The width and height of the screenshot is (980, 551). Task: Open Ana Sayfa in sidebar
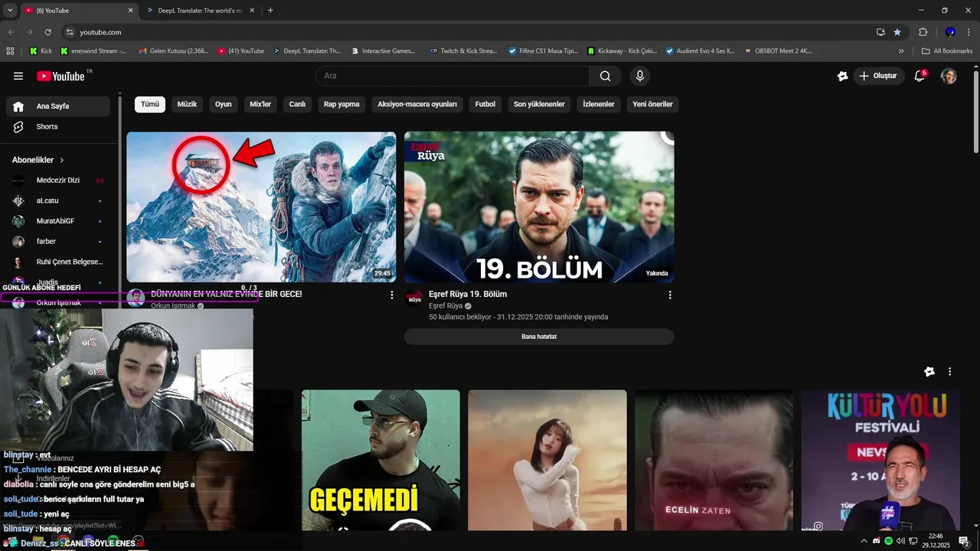tap(58, 106)
